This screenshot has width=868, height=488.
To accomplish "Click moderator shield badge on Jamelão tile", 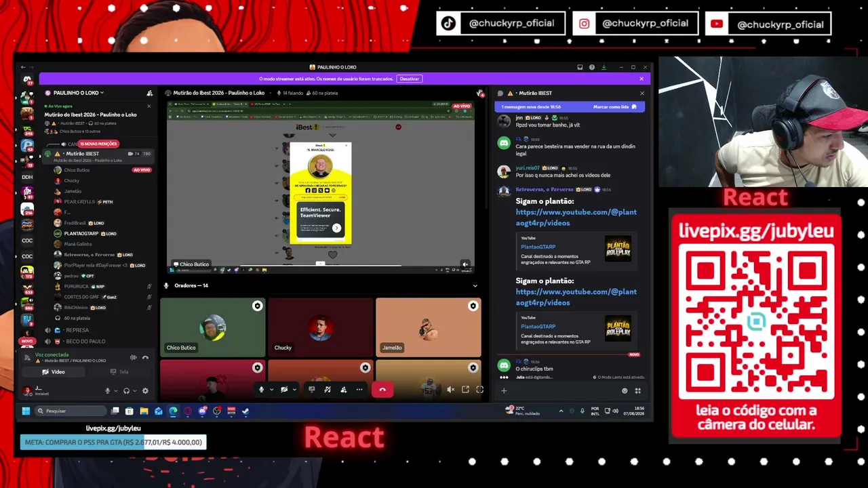I will (473, 306).
